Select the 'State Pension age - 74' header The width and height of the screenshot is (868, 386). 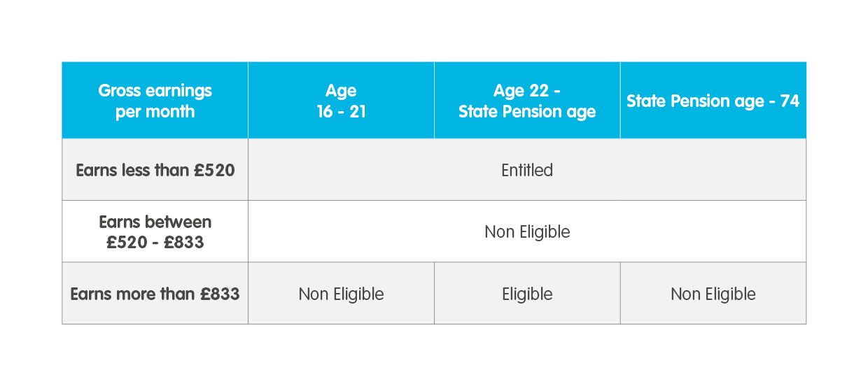coord(713,100)
